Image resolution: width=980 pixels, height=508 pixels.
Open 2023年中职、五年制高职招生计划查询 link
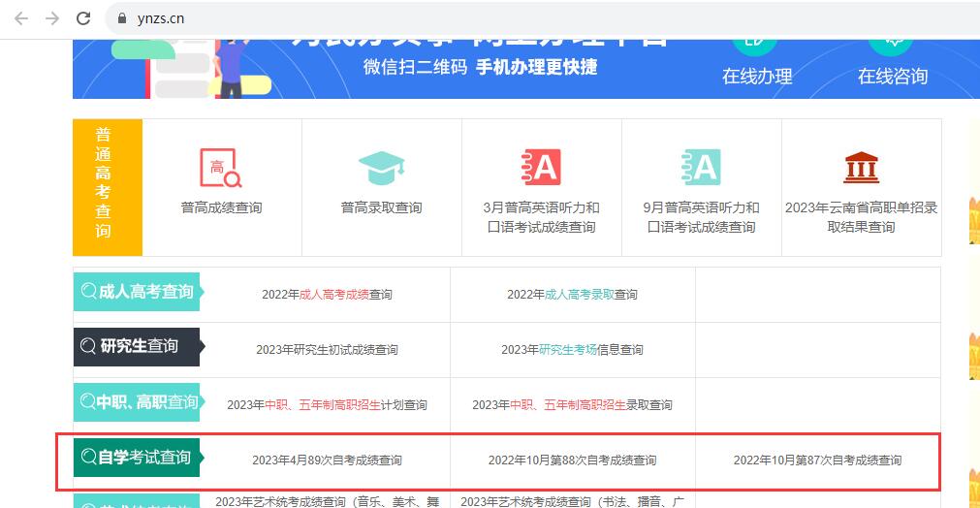[x=327, y=405]
